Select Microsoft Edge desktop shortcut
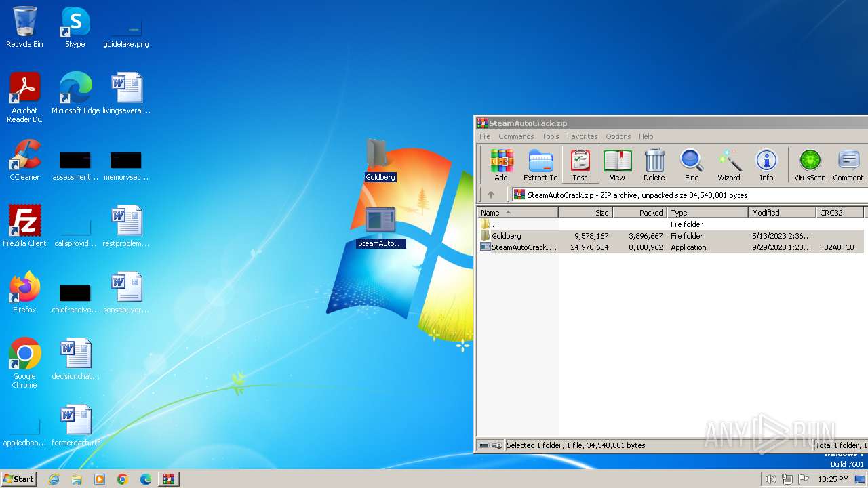This screenshot has height=488, width=868. pos(75,94)
